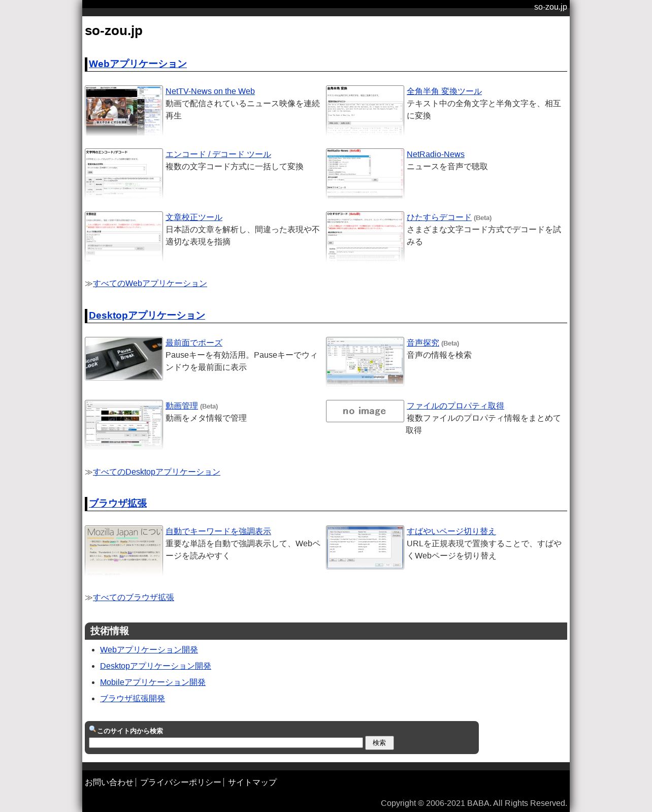Click the 技術情報 section header
652x812 pixels.
(x=326, y=631)
